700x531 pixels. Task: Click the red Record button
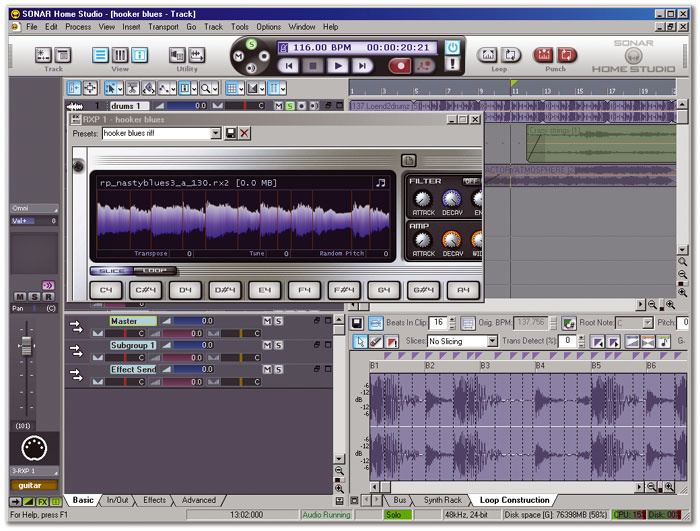401,65
